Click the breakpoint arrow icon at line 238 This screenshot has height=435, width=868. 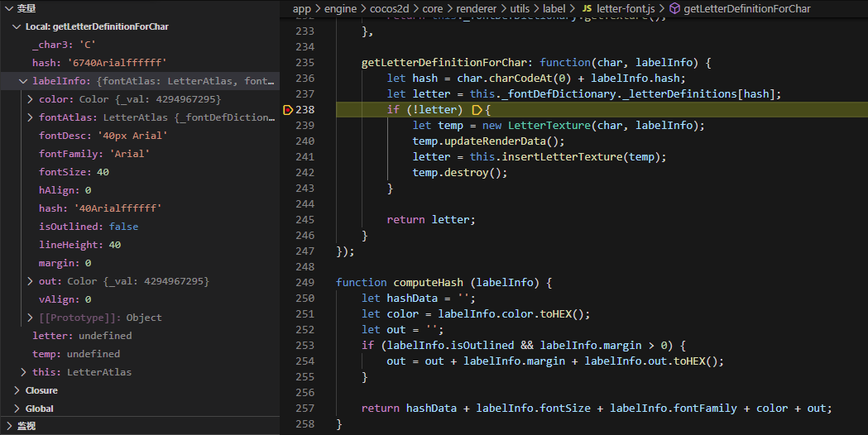(x=287, y=110)
